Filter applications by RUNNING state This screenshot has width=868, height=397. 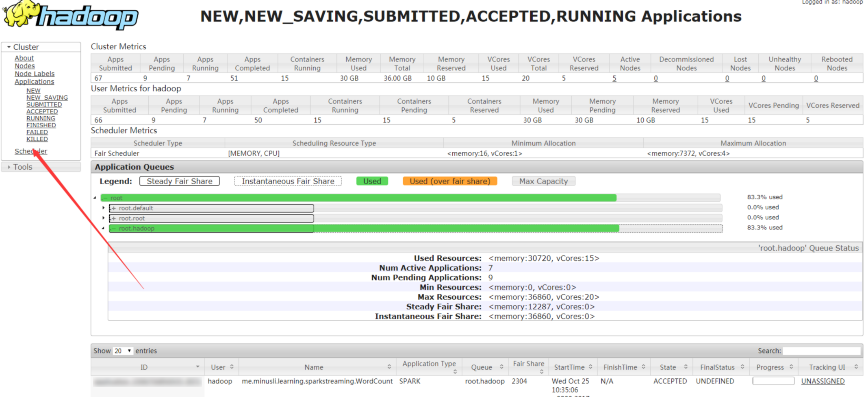tap(41, 118)
